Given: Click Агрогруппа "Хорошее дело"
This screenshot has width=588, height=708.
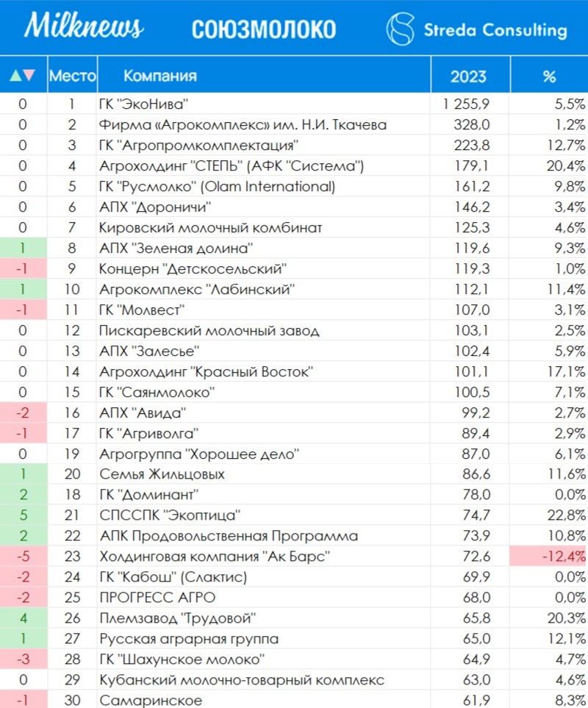Looking at the screenshot, I should pyautogui.click(x=199, y=454).
